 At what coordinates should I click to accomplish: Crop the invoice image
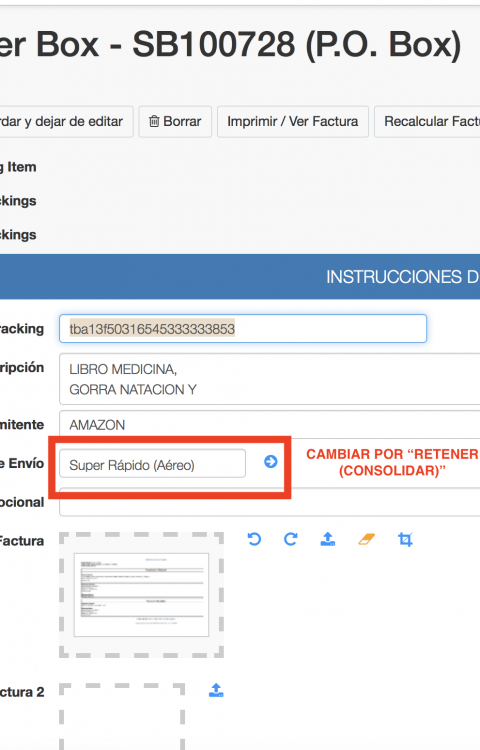pyautogui.click(x=405, y=540)
